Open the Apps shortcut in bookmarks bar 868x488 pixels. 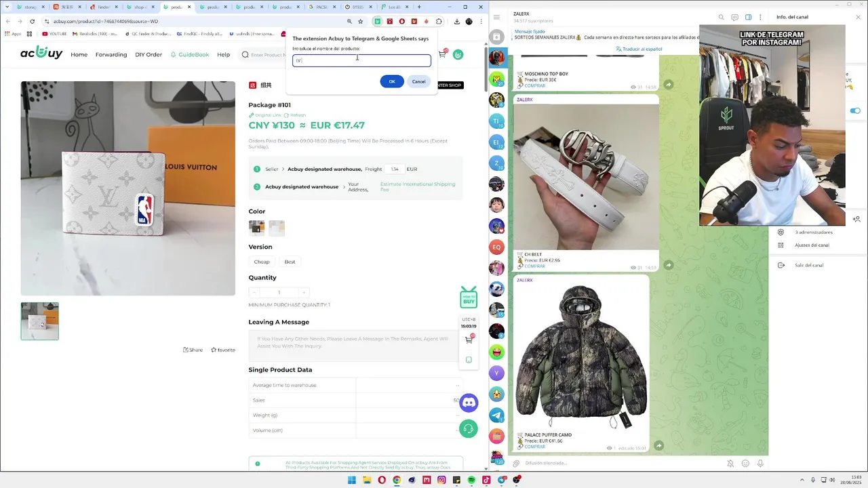coord(13,33)
